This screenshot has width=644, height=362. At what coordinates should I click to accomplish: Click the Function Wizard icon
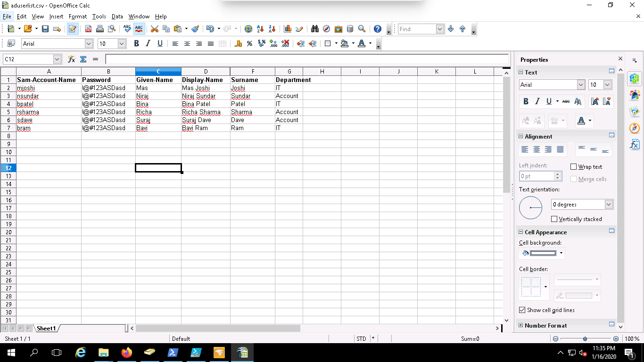coord(71,59)
